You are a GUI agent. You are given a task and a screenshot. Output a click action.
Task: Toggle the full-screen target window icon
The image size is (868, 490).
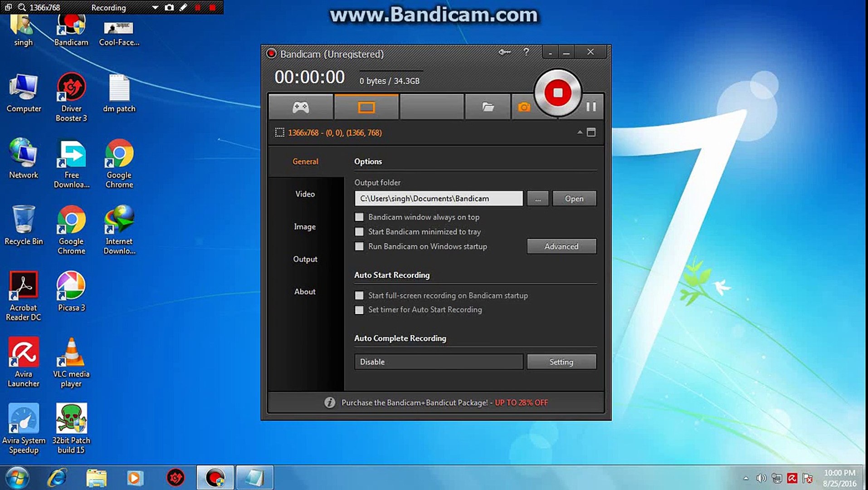coord(591,132)
